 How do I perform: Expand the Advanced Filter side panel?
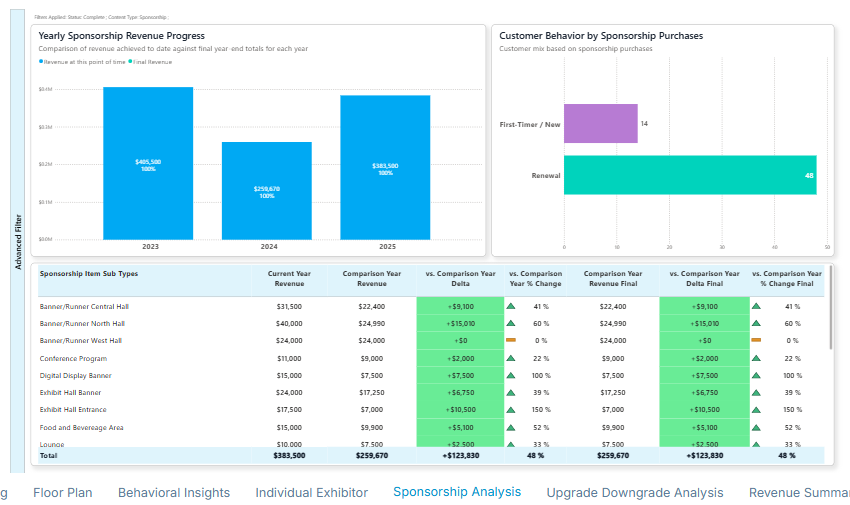tap(17, 240)
